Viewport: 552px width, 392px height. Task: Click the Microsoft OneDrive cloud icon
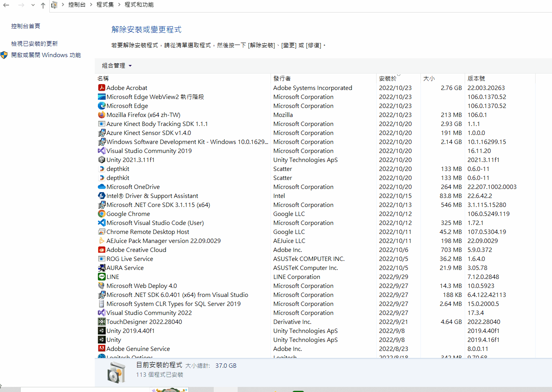(x=102, y=187)
